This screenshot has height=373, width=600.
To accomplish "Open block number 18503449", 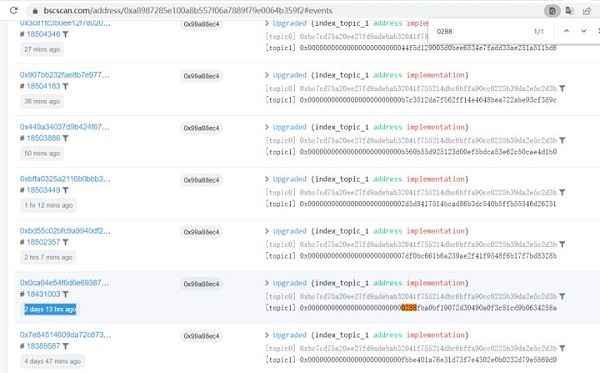I will tap(43, 190).
